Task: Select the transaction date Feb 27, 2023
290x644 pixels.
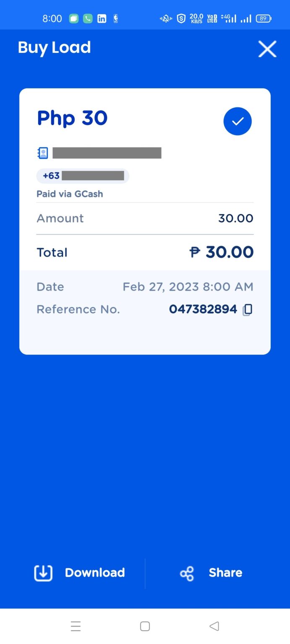Action: (188, 286)
